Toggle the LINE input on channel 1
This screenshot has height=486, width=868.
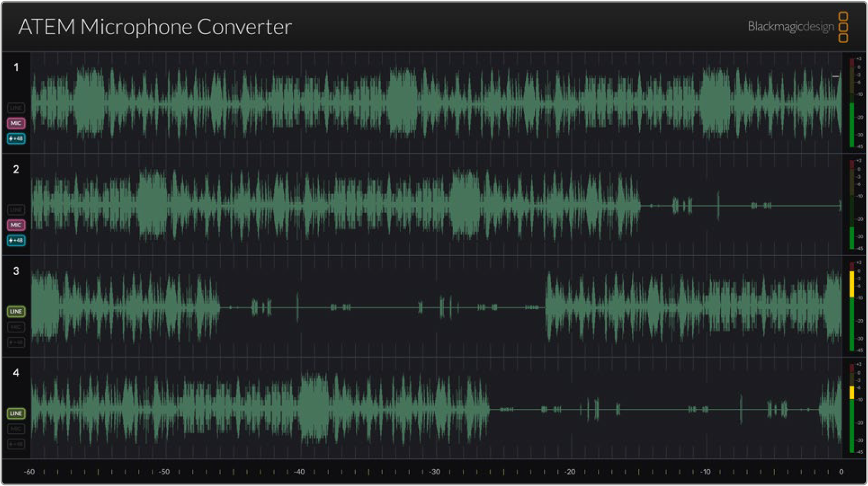(x=16, y=108)
